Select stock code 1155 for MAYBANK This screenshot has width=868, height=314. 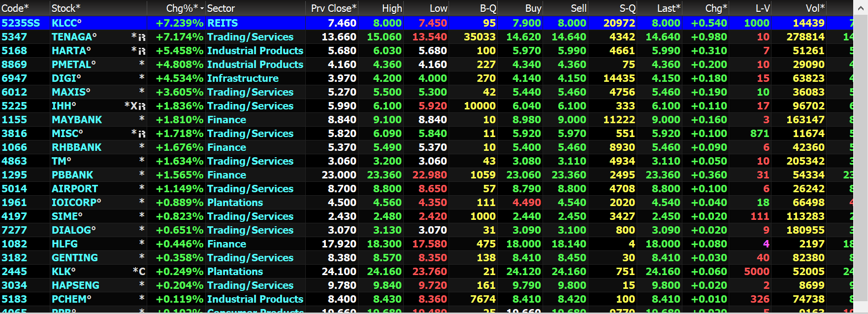click(x=14, y=120)
